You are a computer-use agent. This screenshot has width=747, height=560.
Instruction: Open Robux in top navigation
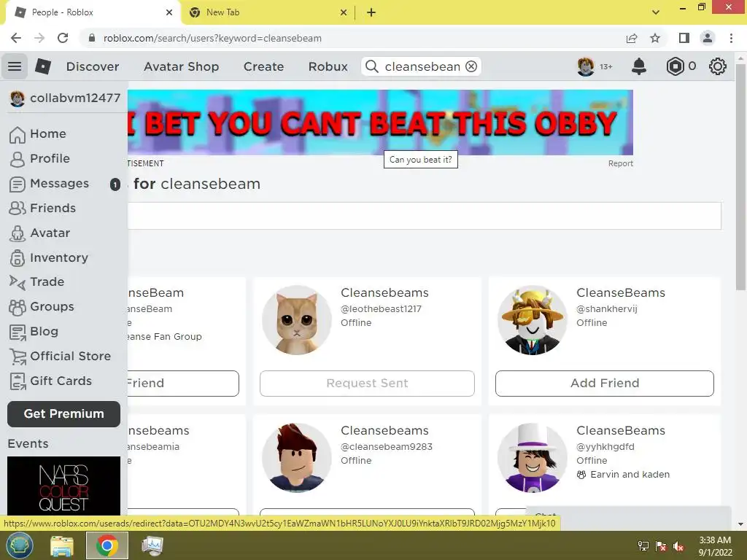point(328,66)
